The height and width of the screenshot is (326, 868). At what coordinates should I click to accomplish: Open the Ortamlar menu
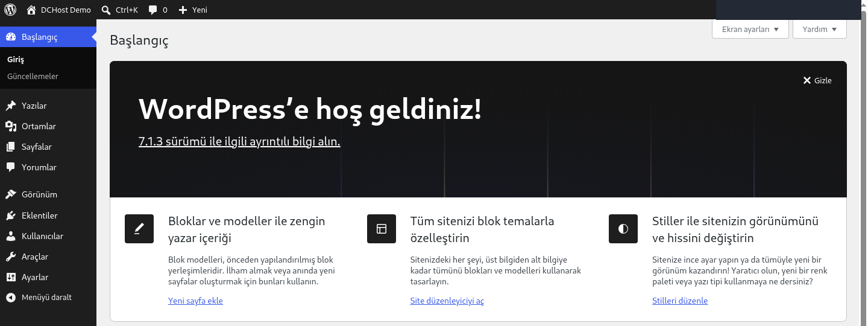[48, 126]
